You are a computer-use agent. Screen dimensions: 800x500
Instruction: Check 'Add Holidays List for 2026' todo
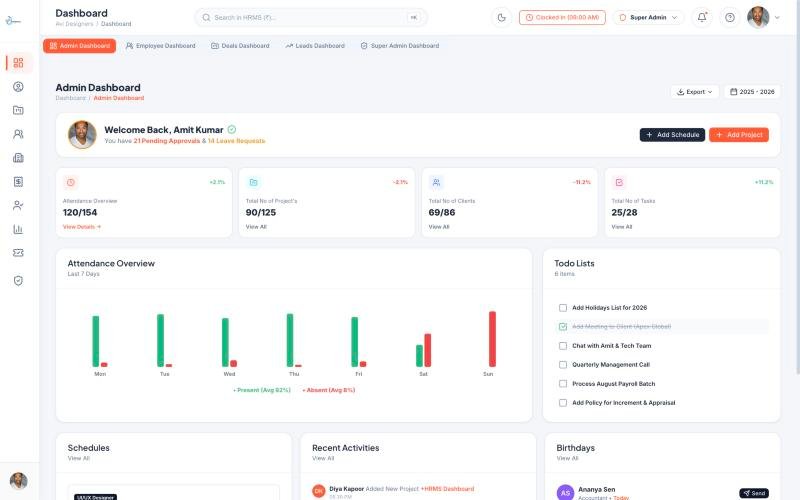563,308
